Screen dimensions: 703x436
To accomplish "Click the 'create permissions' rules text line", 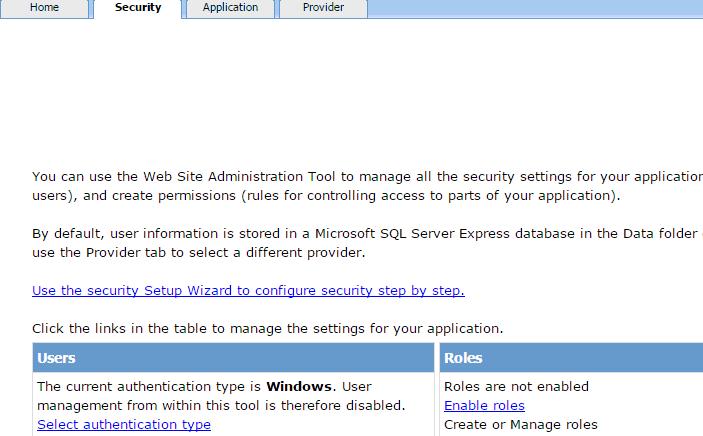I will (x=326, y=195).
